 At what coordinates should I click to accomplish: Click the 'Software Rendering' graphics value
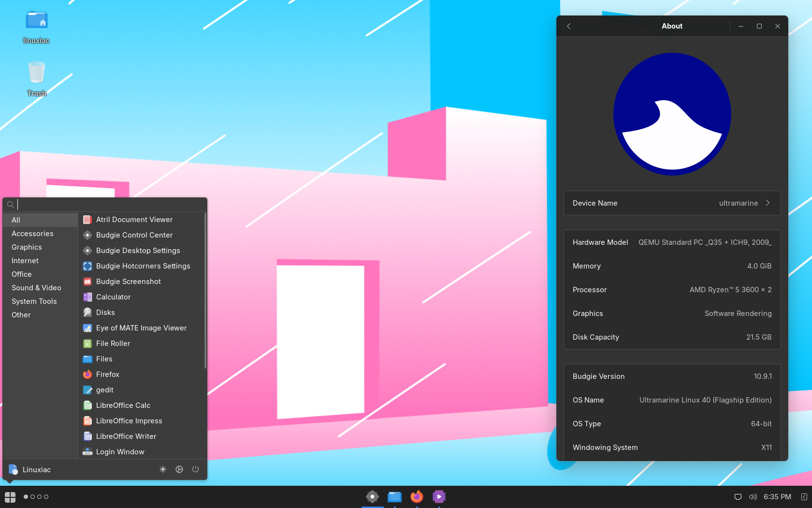click(738, 314)
